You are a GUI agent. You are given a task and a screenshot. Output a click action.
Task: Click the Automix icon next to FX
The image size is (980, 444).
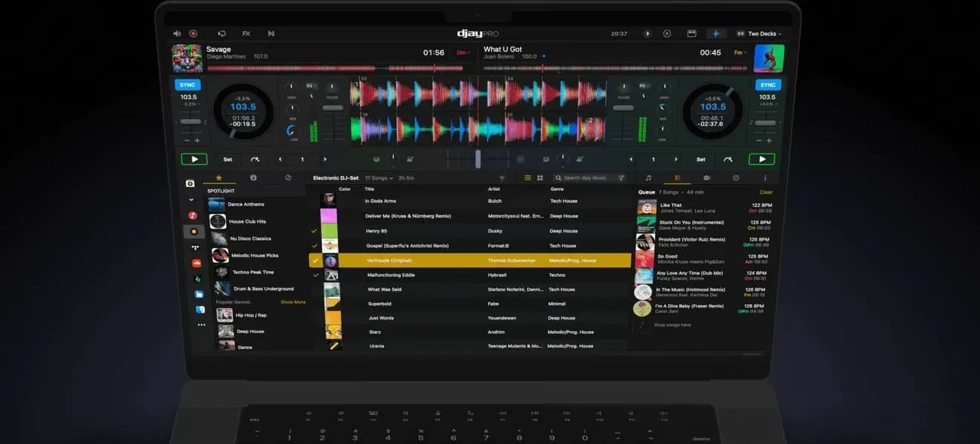click(x=271, y=33)
